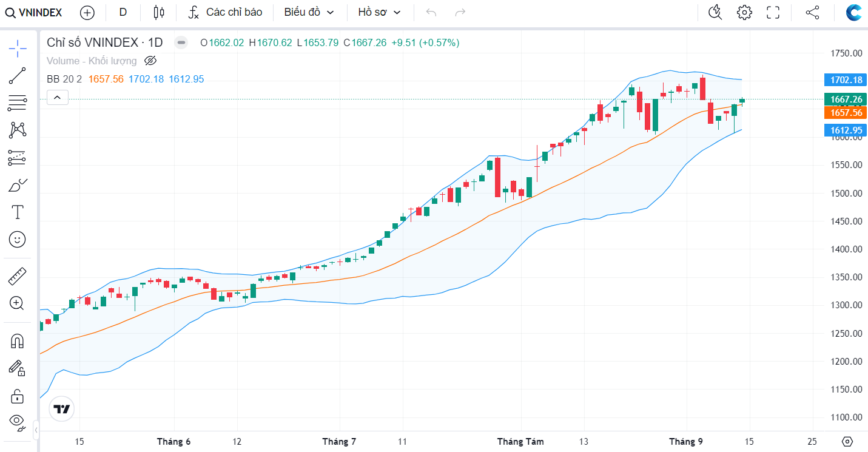Open the prediction and measurement tools

coord(18,158)
